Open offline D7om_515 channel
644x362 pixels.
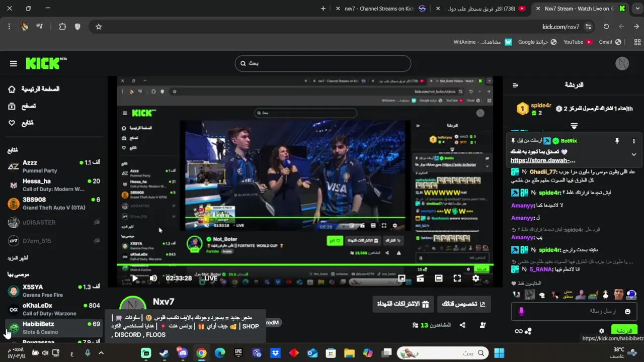pyautogui.click(x=53, y=241)
